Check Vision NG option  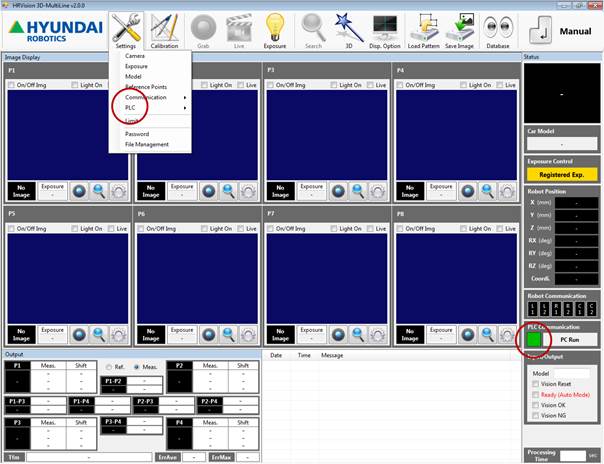535,415
